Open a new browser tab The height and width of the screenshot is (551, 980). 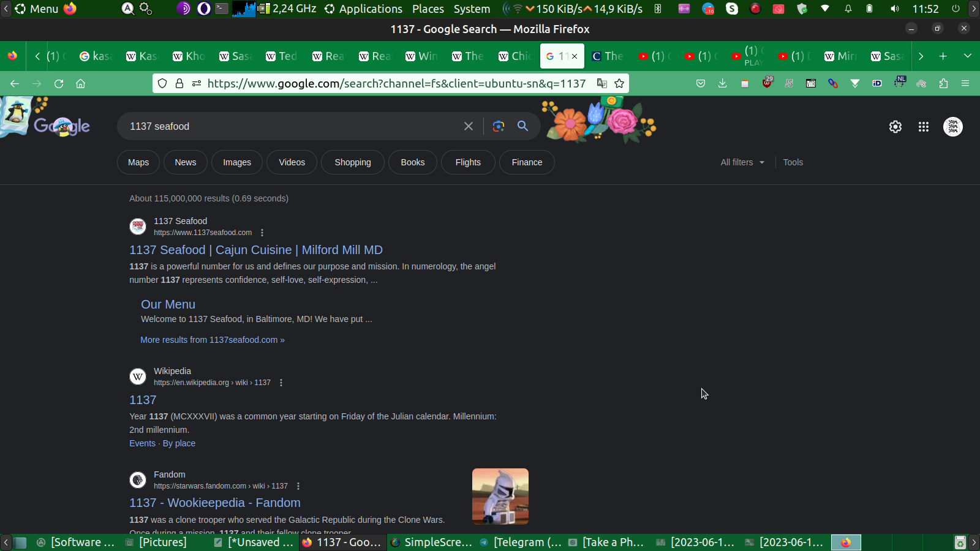tap(943, 56)
